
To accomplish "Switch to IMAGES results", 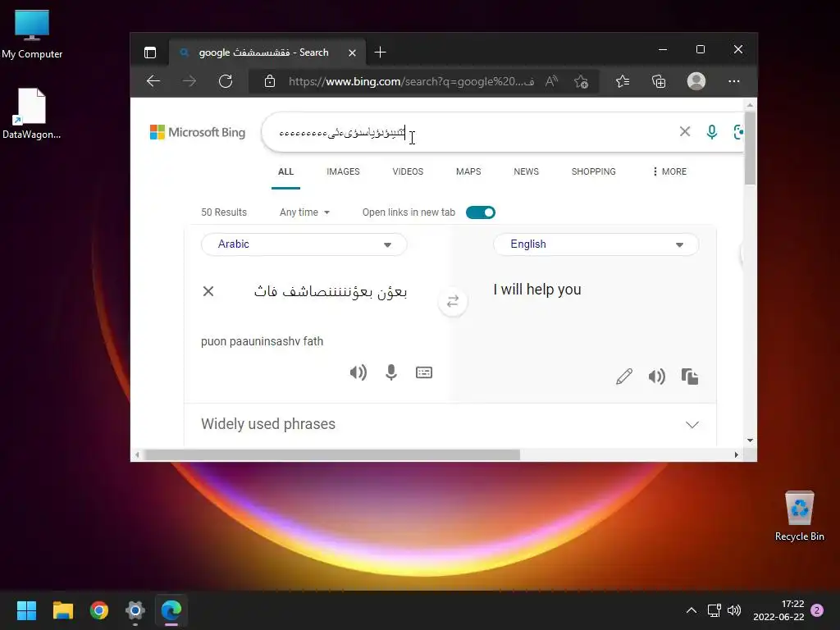I will pos(343,171).
